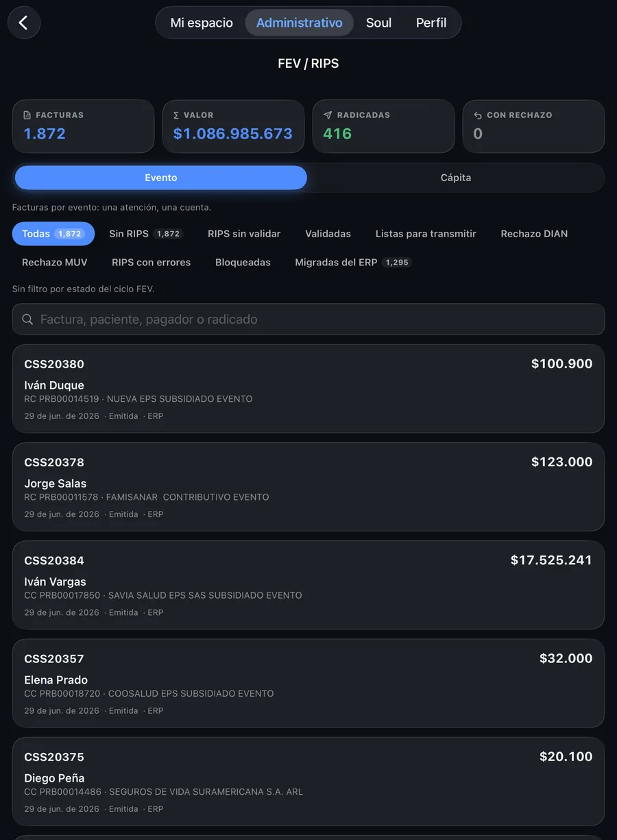Filter by Sin RIPS

(145, 234)
